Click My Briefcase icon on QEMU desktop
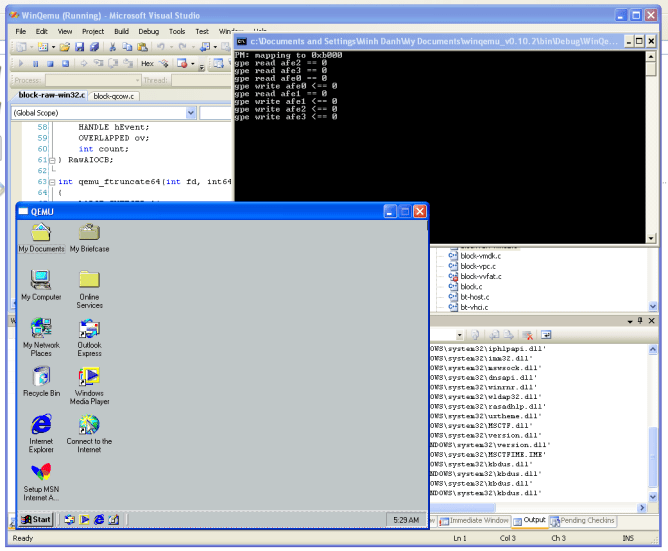Screen dimensions: 668x551 89,238
